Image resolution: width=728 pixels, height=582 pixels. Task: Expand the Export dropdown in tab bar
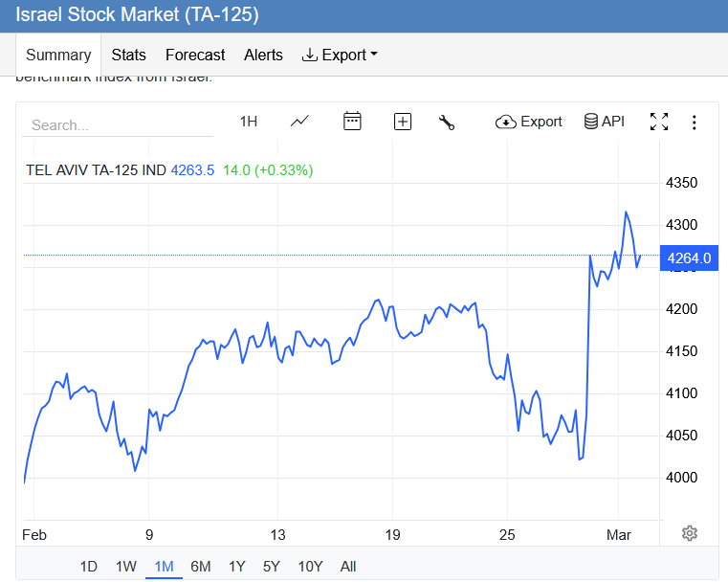point(340,56)
